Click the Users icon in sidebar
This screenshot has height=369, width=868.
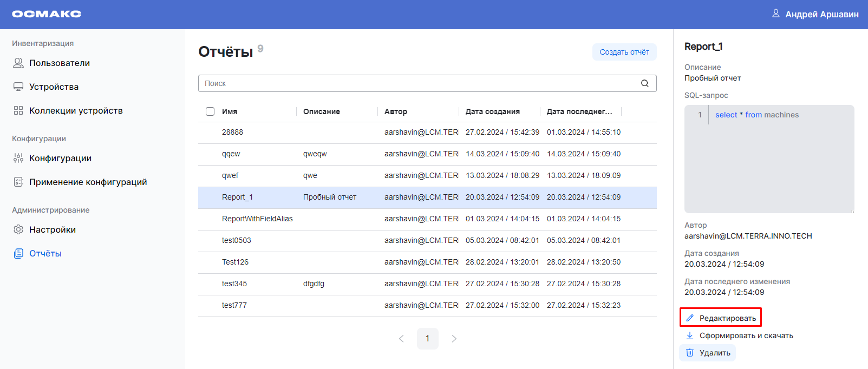click(18, 63)
